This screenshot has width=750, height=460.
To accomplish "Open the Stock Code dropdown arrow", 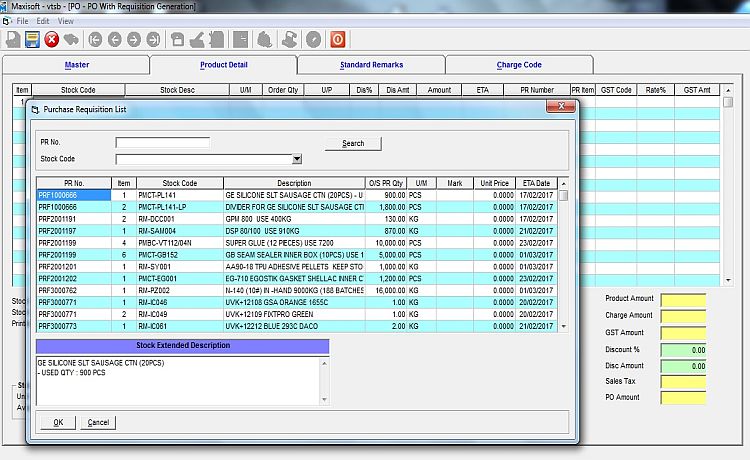I will 297,159.
